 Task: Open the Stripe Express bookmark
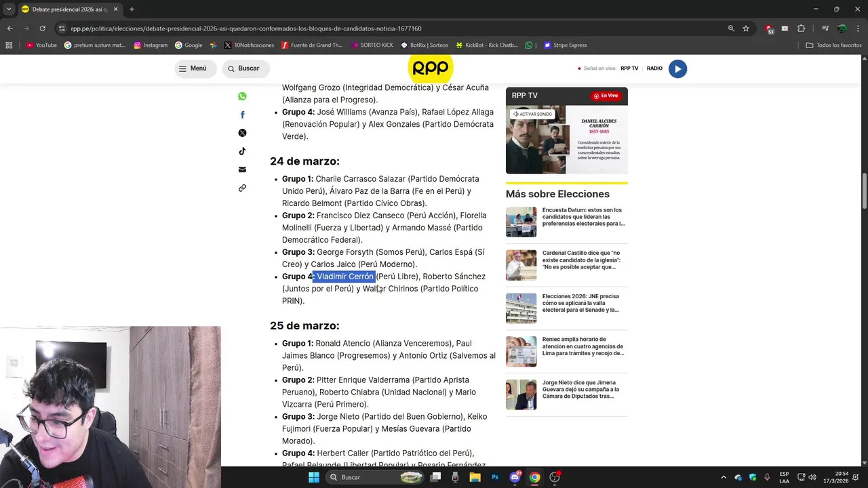566,45
